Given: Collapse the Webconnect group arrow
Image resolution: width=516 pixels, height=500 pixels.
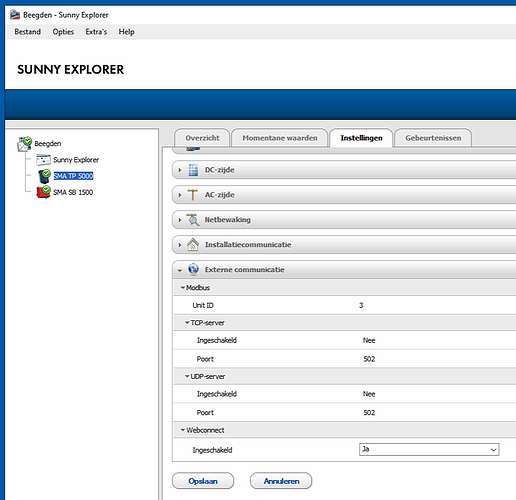Looking at the screenshot, I should click(x=183, y=430).
